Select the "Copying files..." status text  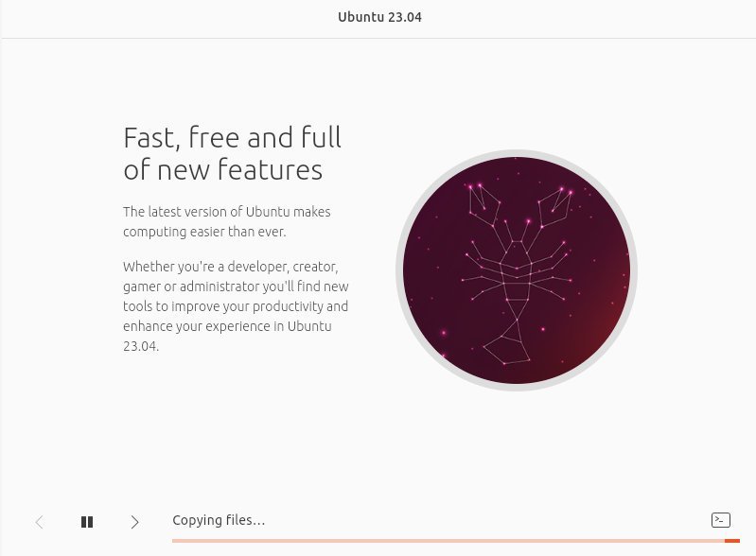pyautogui.click(x=219, y=520)
